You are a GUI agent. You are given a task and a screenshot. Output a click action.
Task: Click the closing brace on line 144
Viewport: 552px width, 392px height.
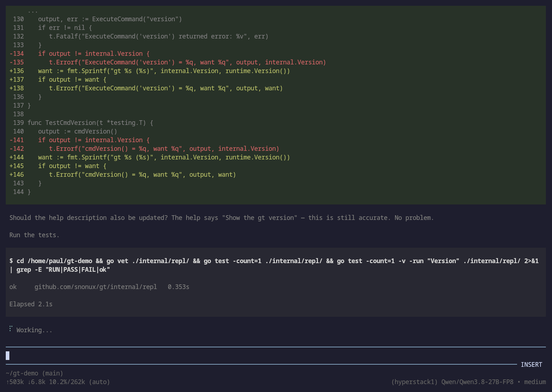(x=29, y=192)
